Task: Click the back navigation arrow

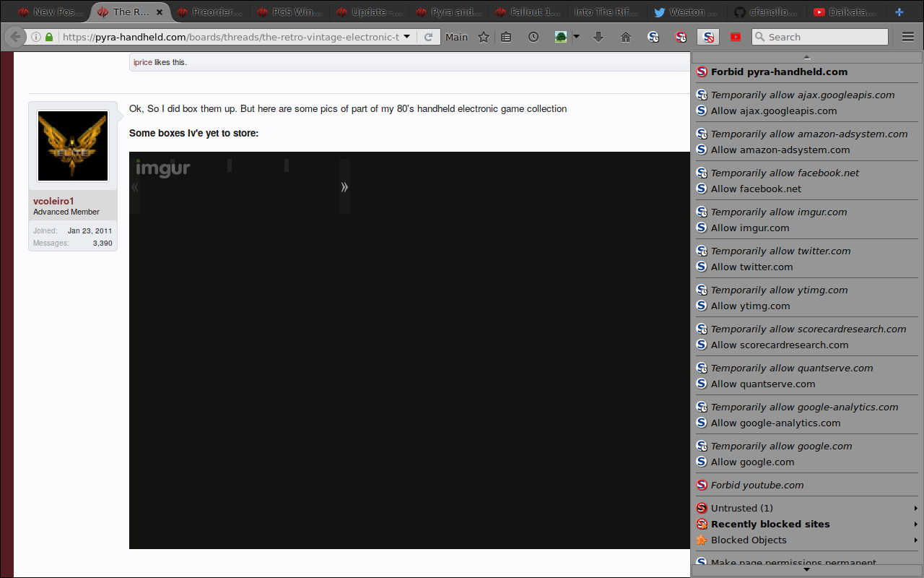Action: point(15,37)
